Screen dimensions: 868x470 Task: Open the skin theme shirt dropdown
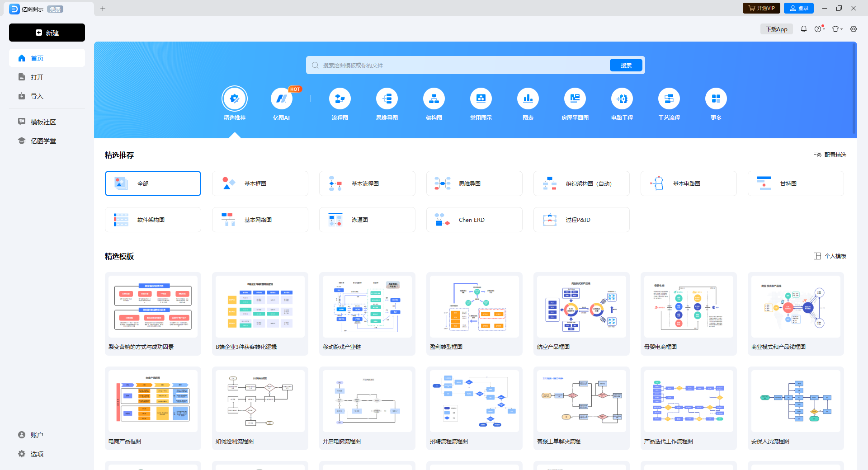click(837, 29)
